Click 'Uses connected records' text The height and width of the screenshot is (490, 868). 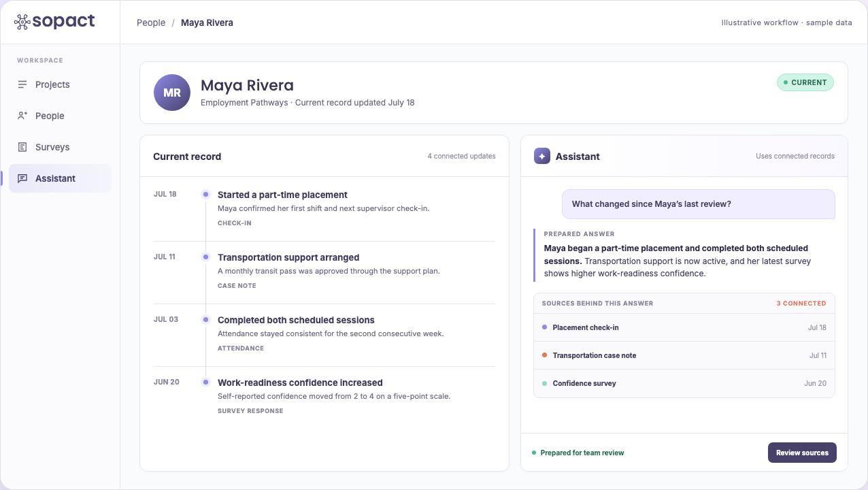click(795, 157)
